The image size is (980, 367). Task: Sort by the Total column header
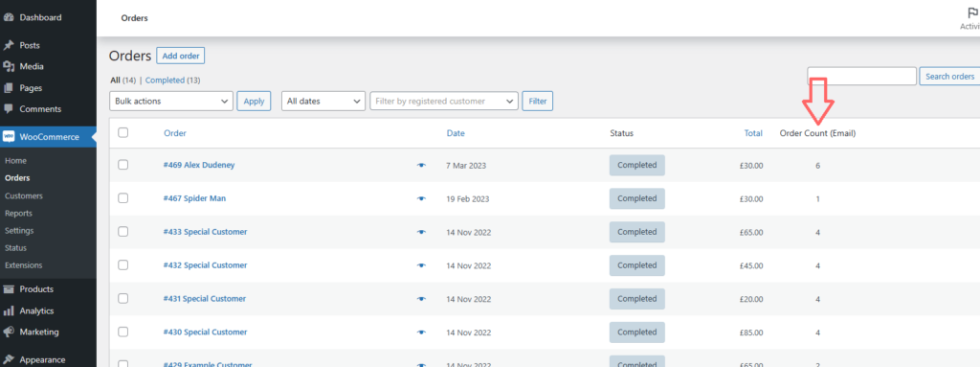point(753,133)
